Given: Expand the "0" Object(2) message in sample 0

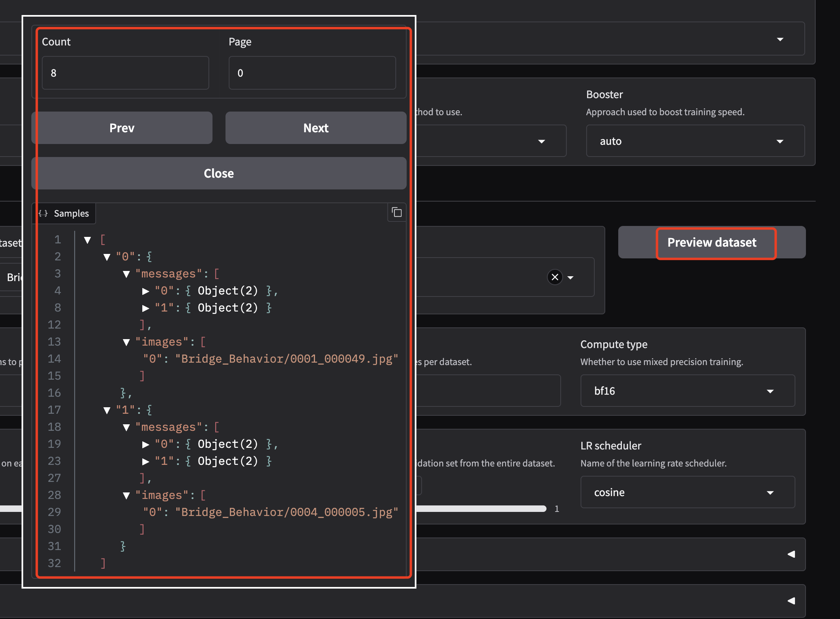Looking at the screenshot, I should (146, 291).
